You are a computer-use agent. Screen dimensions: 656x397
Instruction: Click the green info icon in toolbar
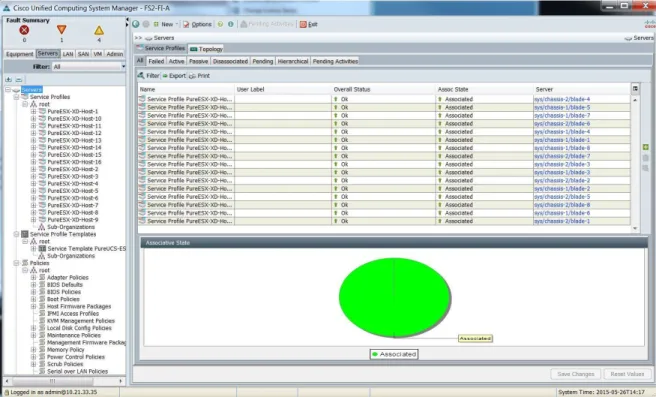tap(231, 24)
